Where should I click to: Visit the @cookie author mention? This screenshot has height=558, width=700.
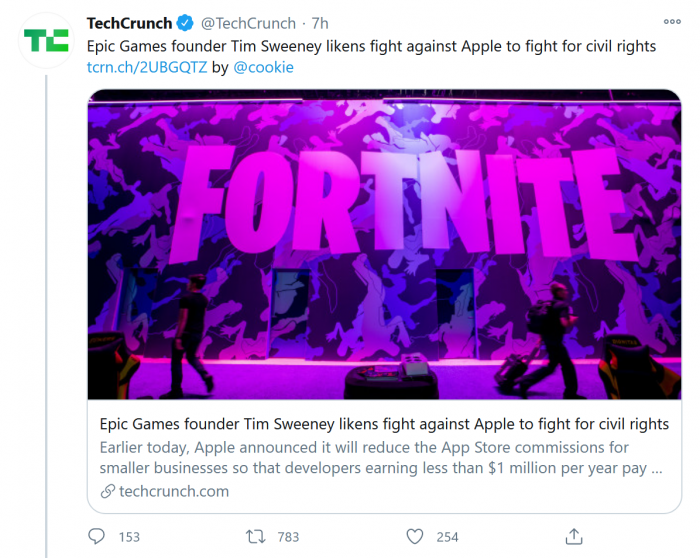(x=263, y=67)
